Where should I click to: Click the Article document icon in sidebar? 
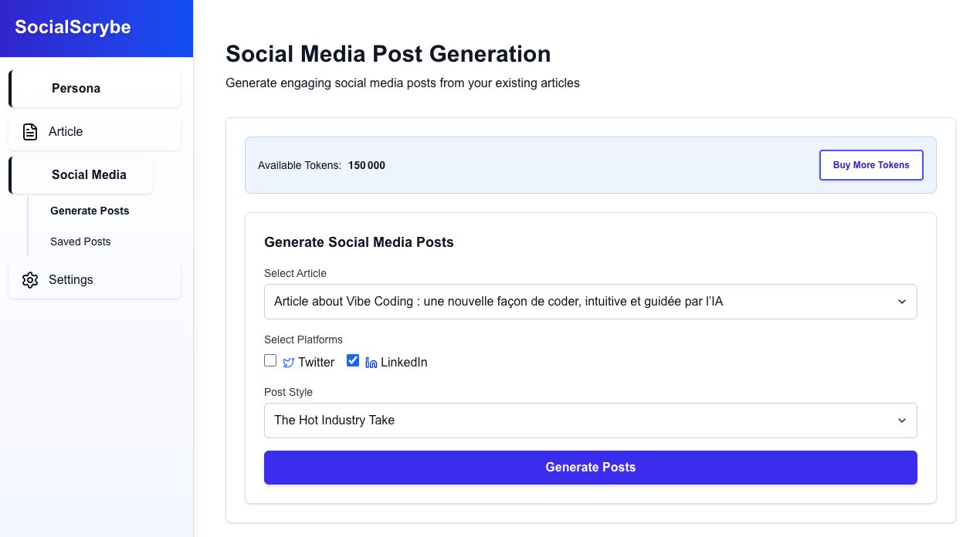tap(30, 132)
